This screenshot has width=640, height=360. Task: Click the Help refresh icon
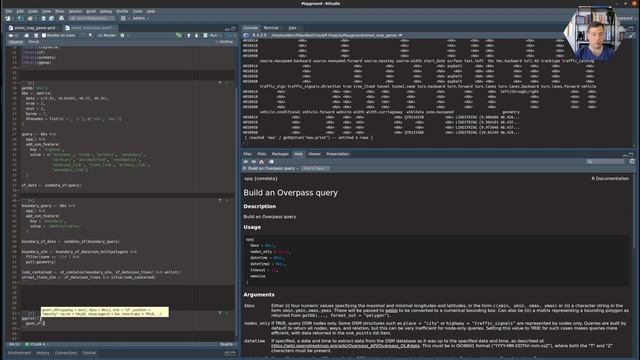632,162
